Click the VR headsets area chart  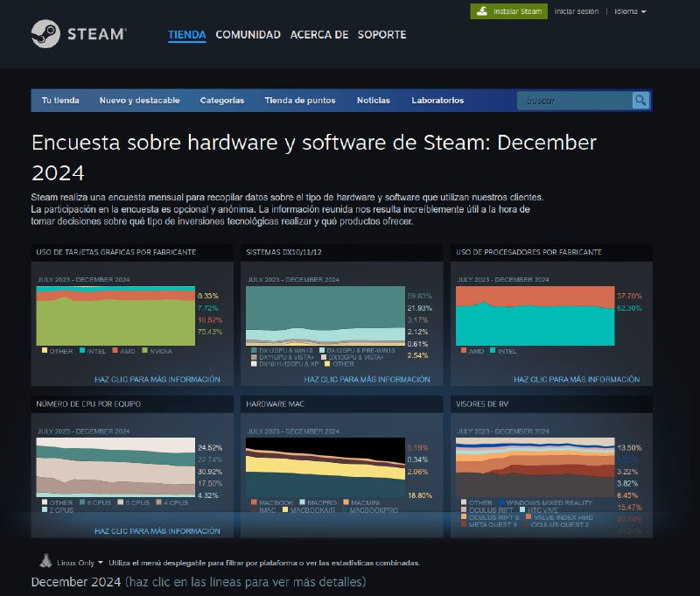tap(535, 467)
